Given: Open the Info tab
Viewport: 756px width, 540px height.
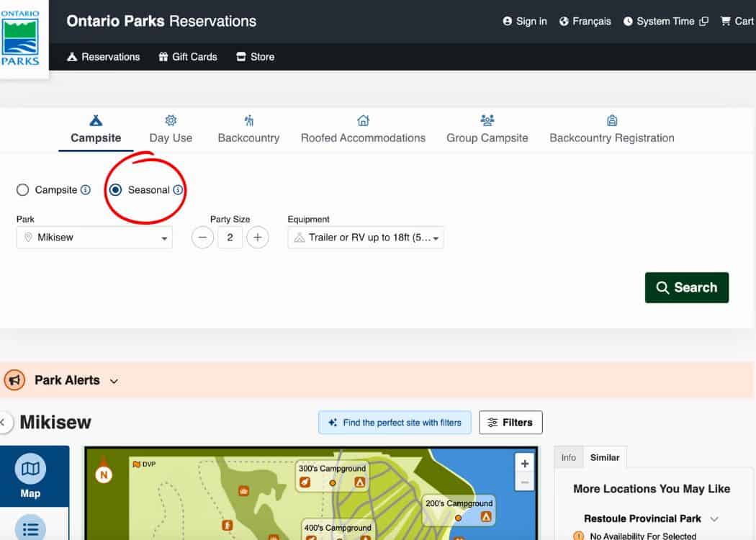Looking at the screenshot, I should point(569,457).
